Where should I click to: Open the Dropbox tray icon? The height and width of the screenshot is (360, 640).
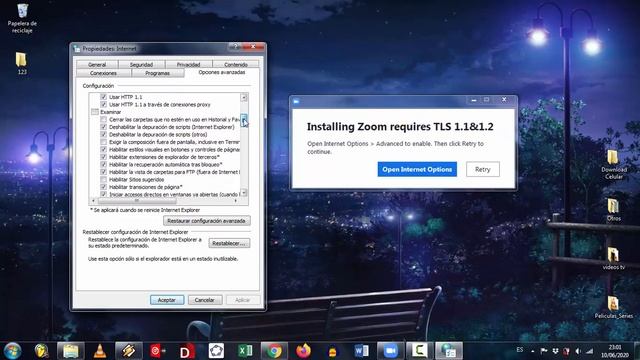coord(555,351)
